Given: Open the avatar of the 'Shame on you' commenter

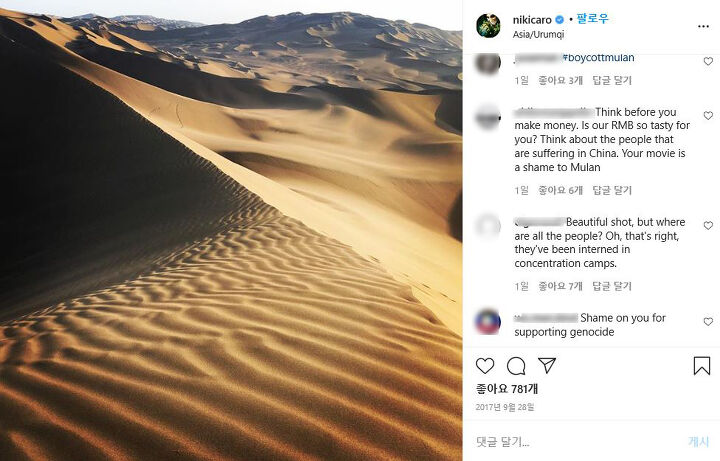Looking at the screenshot, I should [x=488, y=322].
